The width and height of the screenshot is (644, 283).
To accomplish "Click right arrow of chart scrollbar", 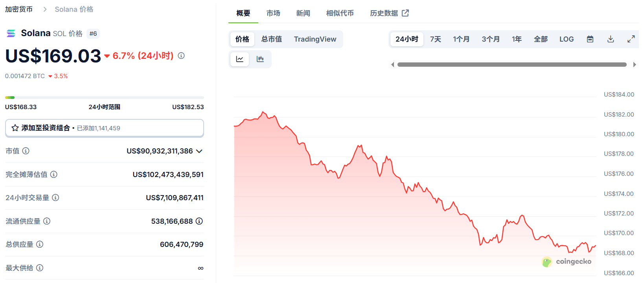I will 634,64.
